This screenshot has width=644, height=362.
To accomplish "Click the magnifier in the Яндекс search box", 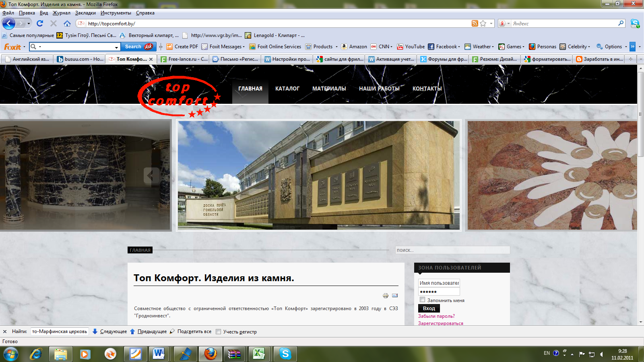I will pyautogui.click(x=621, y=23).
